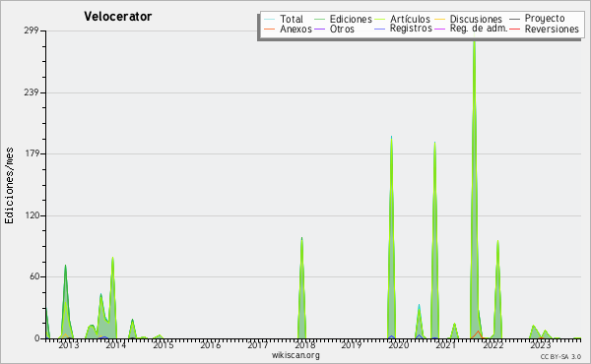The width and height of the screenshot is (591, 364).
Task: Select the Otros legend entry
Action: [334, 29]
